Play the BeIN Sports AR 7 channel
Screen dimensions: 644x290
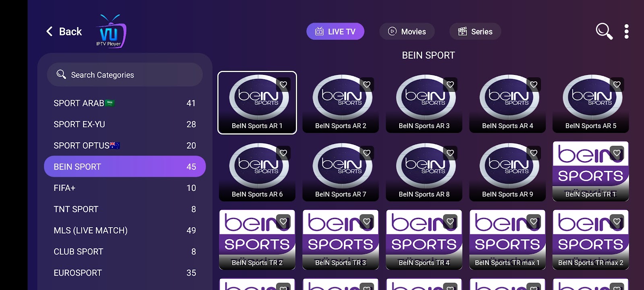point(341,171)
